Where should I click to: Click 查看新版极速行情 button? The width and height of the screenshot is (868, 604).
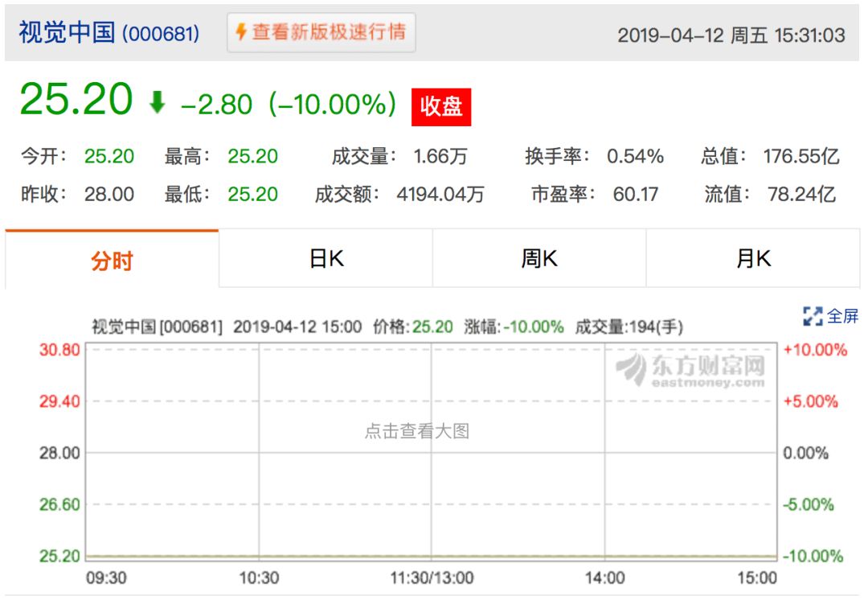tap(321, 33)
